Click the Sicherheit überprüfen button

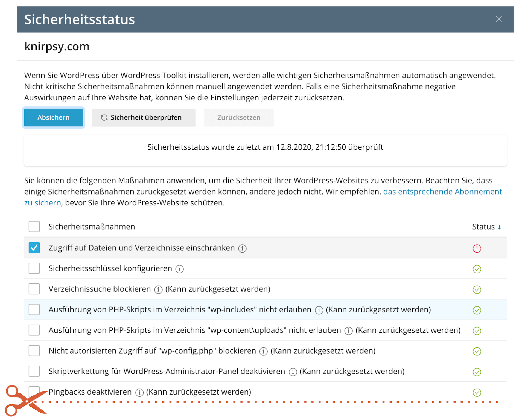click(144, 118)
